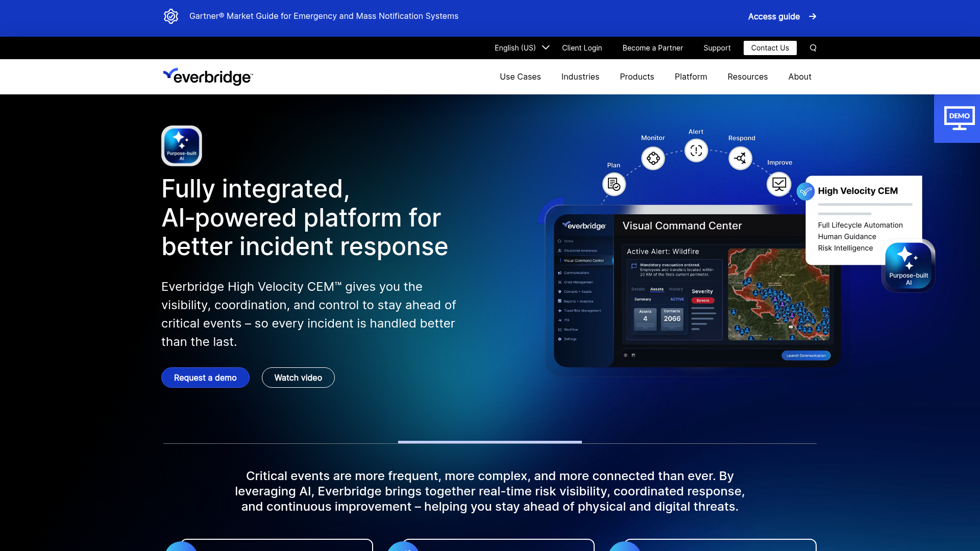
Task: Switch to the Details tab in alert panel
Action: point(638,289)
